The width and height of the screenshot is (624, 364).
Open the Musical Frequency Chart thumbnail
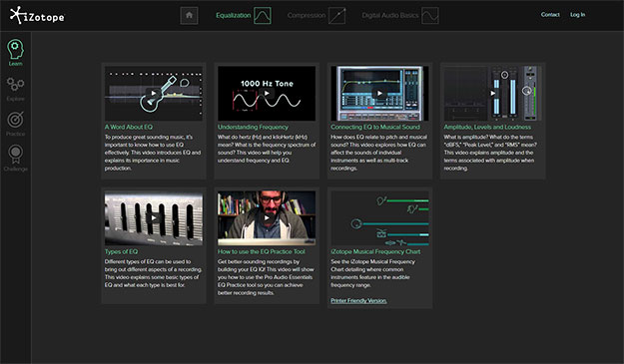click(379, 217)
